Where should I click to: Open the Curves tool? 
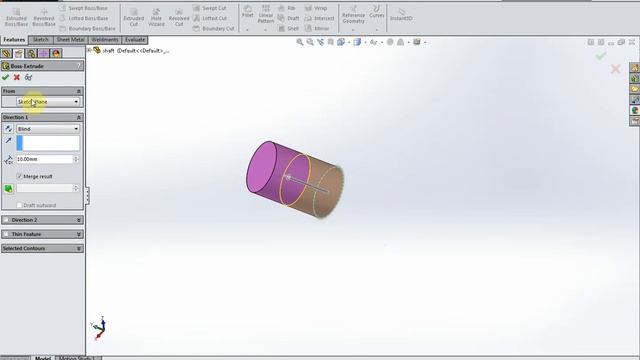click(376, 12)
